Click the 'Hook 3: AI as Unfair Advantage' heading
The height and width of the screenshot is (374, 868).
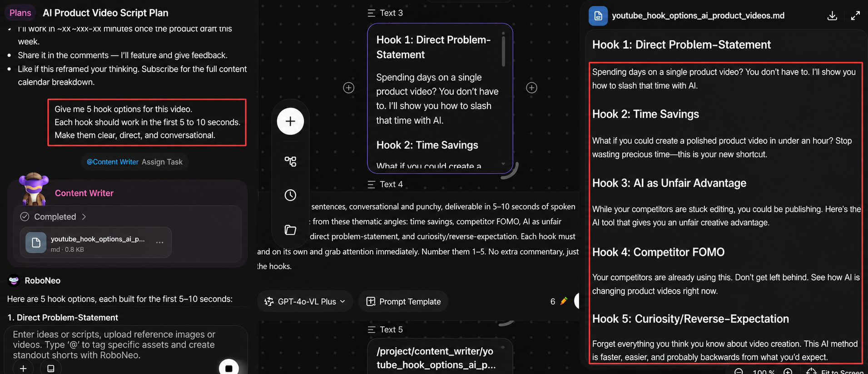(x=669, y=183)
